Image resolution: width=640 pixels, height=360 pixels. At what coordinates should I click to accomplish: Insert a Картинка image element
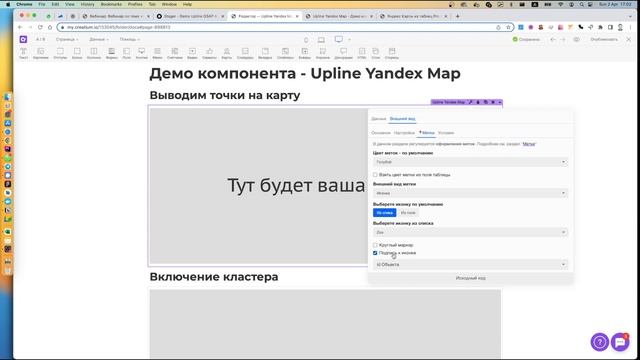point(40,53)
